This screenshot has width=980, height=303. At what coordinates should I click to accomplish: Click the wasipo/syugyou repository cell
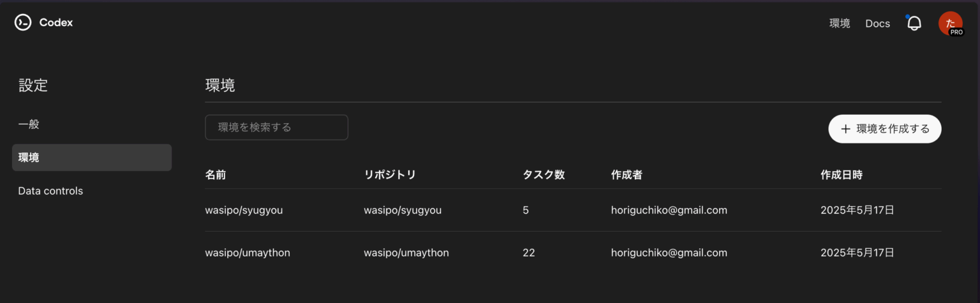click(x=403, y=210)
